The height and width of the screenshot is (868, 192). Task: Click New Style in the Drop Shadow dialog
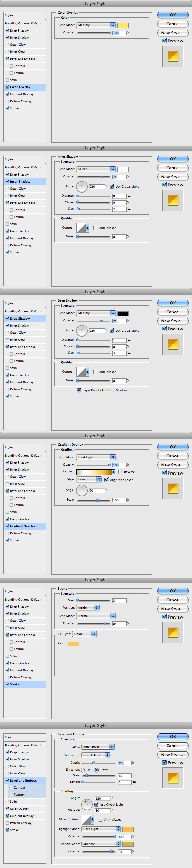173,321
